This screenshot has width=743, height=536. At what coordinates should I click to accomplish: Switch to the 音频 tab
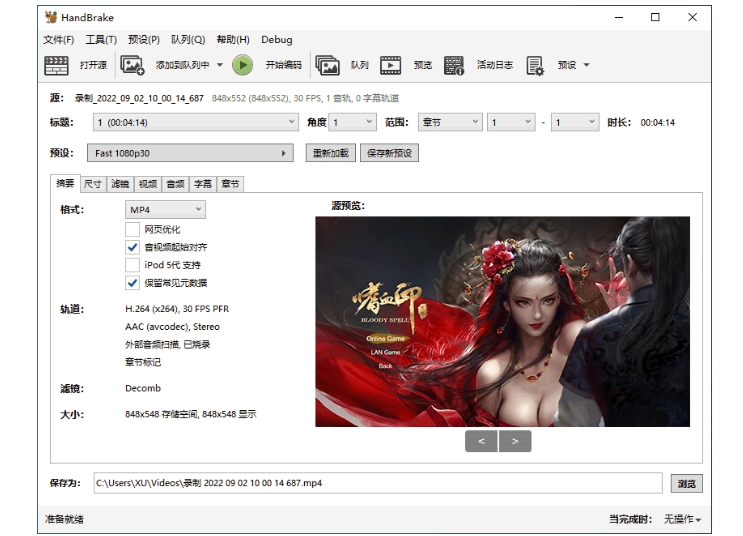[175, 184]
